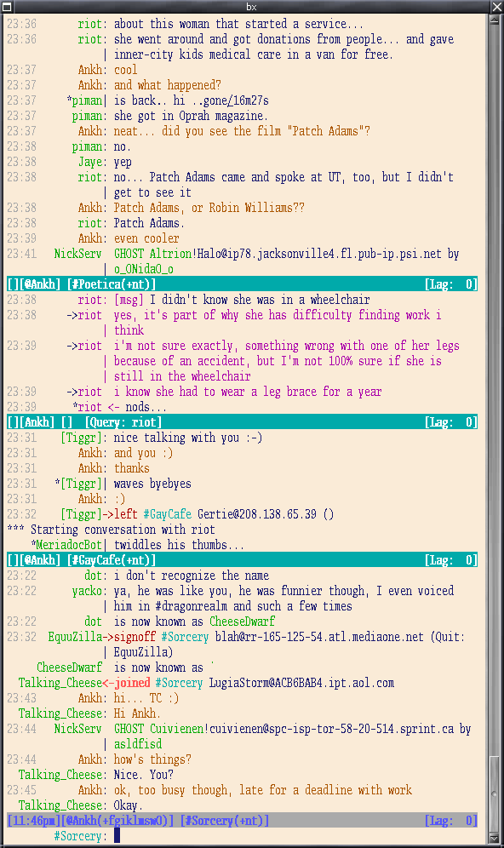
Task: Close the bx terminal window
Action: [496, 7]
